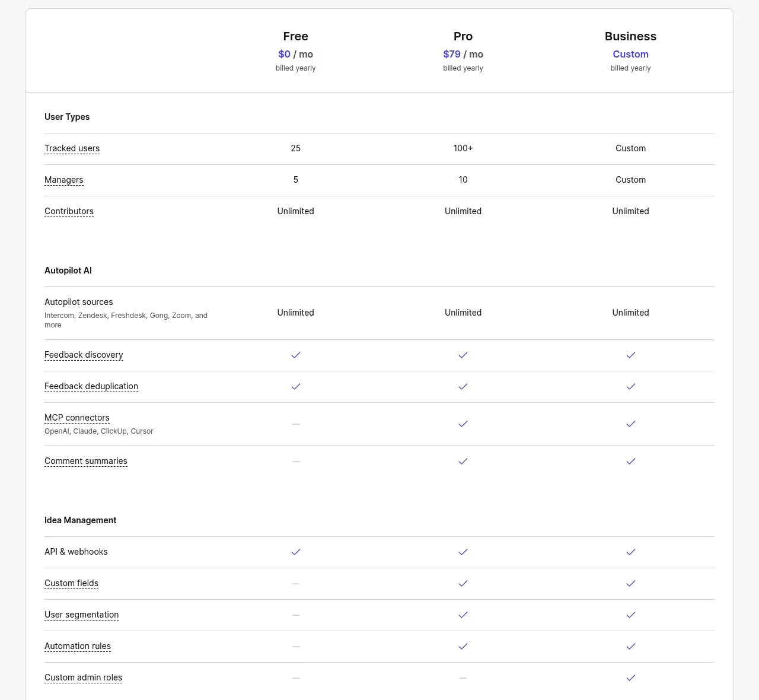The image size is (759, 700).
Task: Click the Pro checkmark in Feedback discovery row
Action: tap(463, 355)
